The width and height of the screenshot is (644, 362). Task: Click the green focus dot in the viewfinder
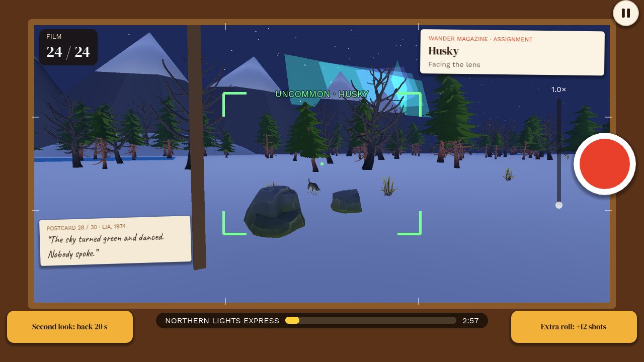(322, 164)
